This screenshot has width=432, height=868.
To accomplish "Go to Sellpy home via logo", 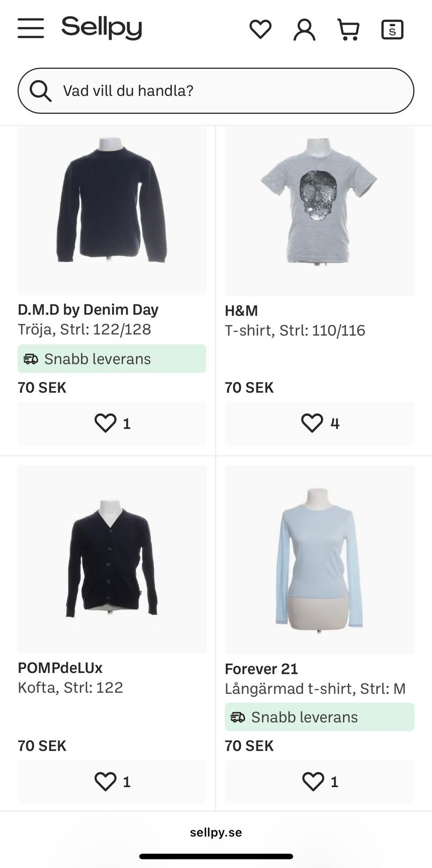I will pos(102,28).
